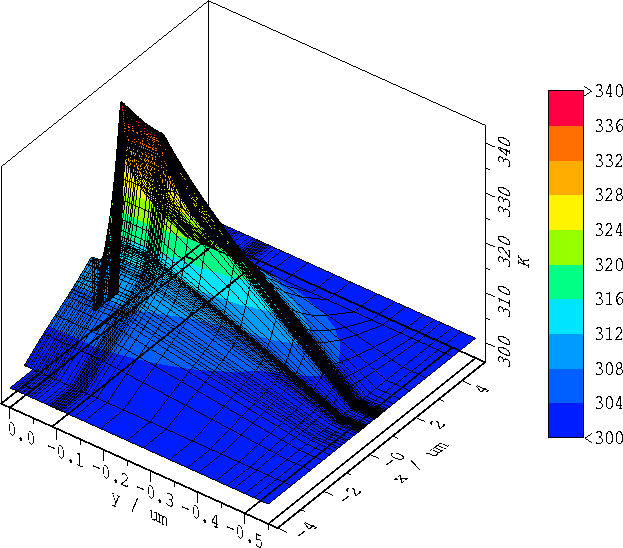Click the '-0.2' tick on y axis
The width and height of the screenshot is (623, 548).
(x=111, y=475)
